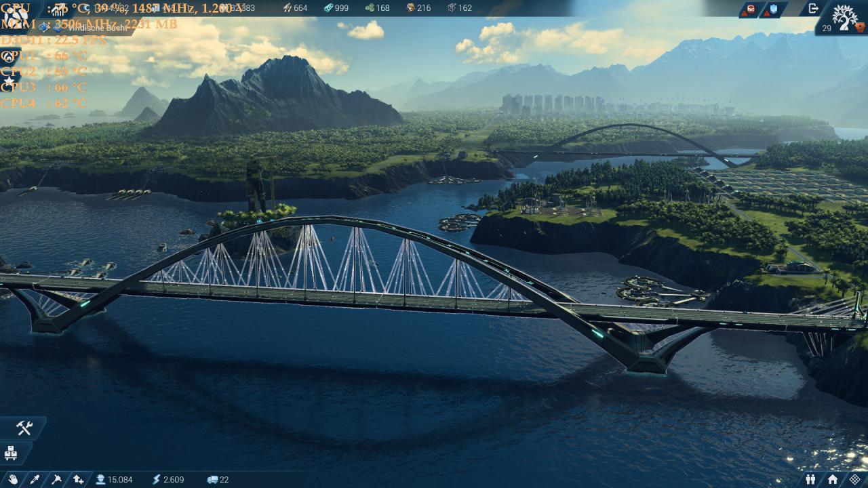Click the resource icon showing 162
Image resolution: width=868 pixels, height=488 pixels.
(x=452, y=7)
